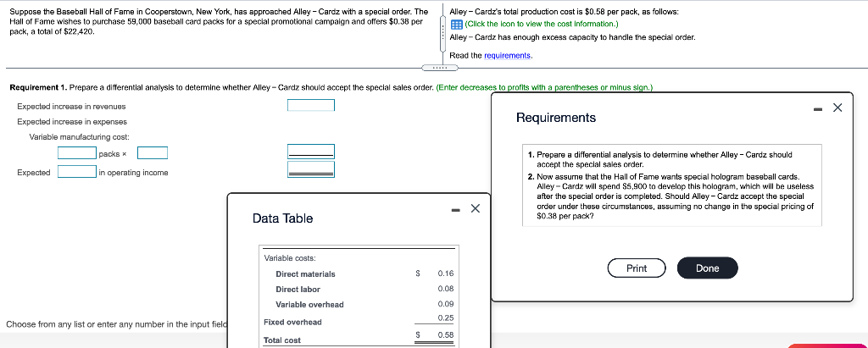Click 'Variable costs:' header in Data Table
This screenshot has height=348, width=868.
click(290, 257)
